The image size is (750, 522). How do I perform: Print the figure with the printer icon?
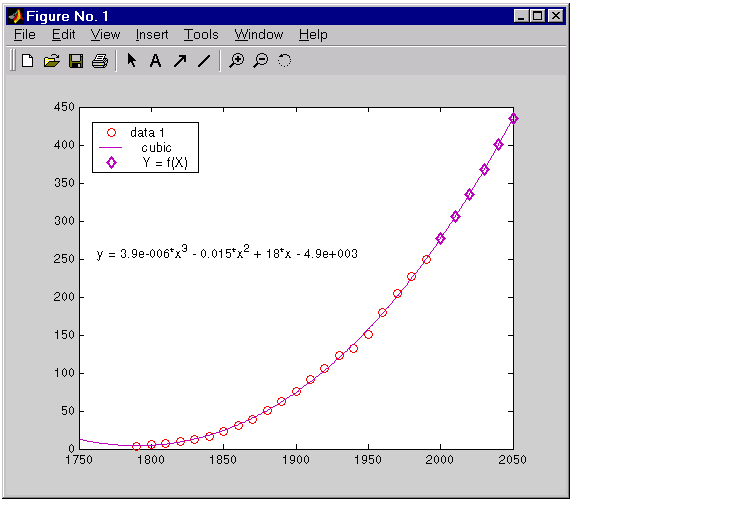click(100, 61)
